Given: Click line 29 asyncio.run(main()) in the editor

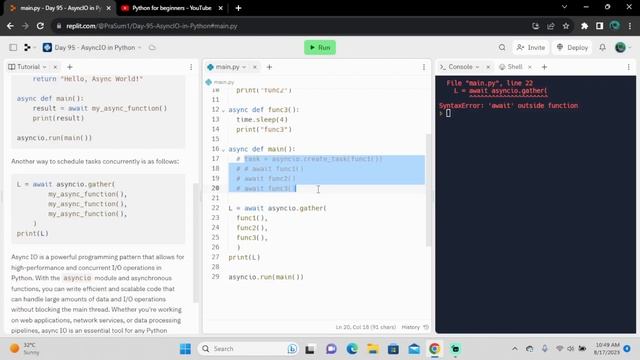Looking at the screenshot, I should coord(266,277).
